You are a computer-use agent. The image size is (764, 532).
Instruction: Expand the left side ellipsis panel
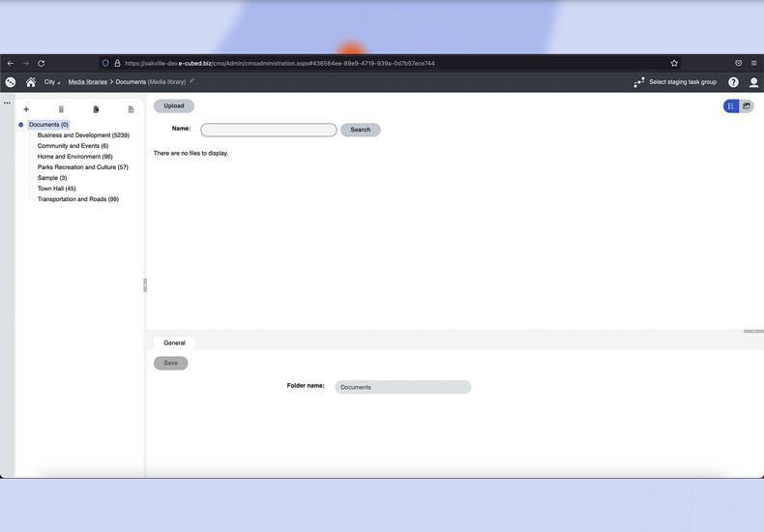point(7,103)
